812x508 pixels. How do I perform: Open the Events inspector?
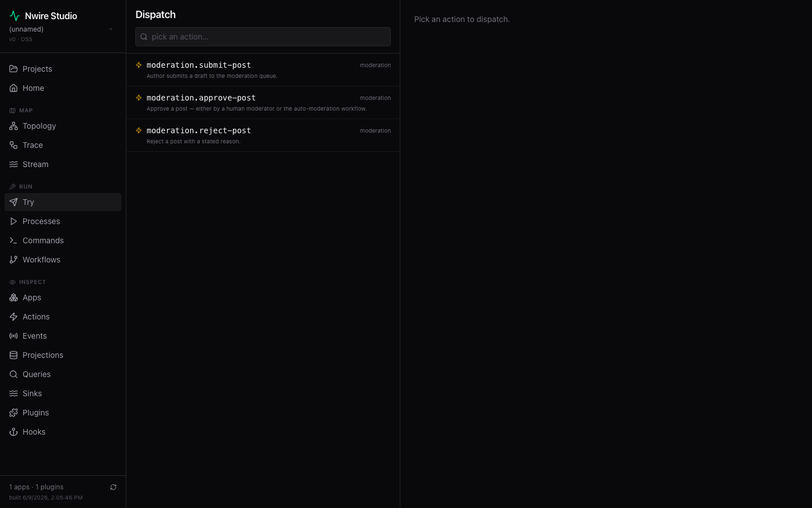pyautogui.click(x=63, y=336)
